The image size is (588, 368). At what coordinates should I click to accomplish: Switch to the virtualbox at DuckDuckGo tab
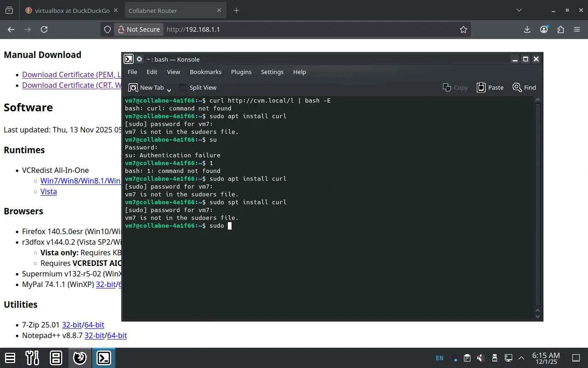tap(72, 10)
